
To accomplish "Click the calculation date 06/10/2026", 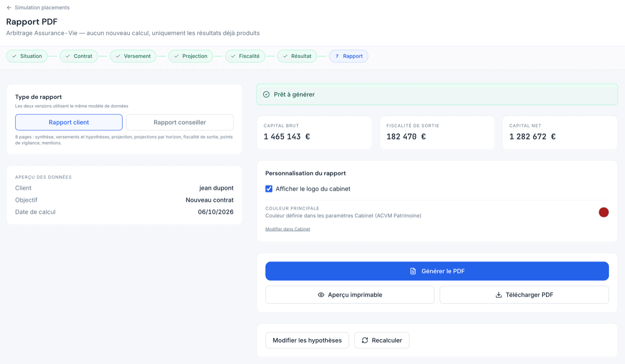I will point(216,212).
